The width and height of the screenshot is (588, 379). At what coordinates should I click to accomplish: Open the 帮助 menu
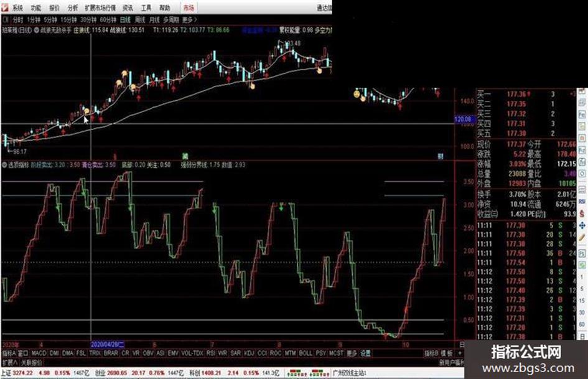click(165, 7)
